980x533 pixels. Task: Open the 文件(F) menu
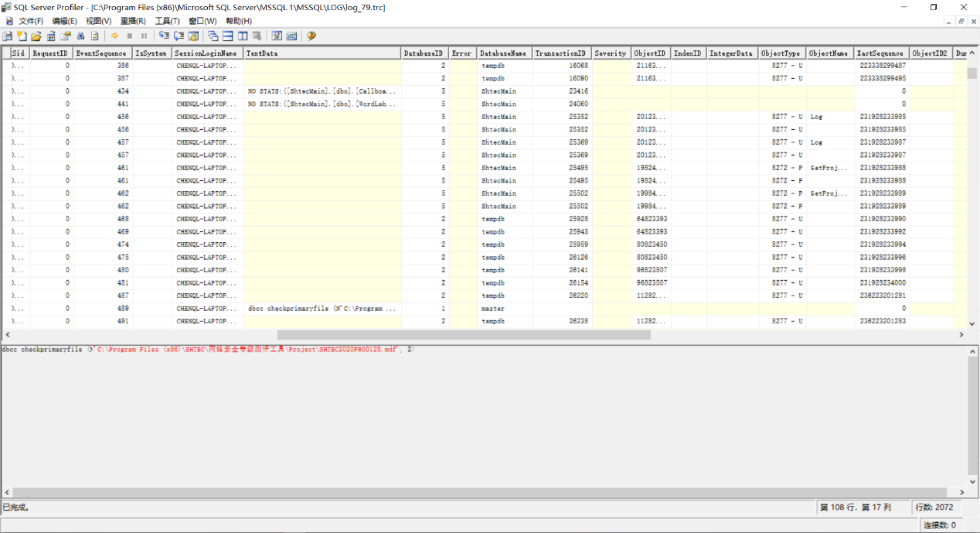[x=31, y=21]
